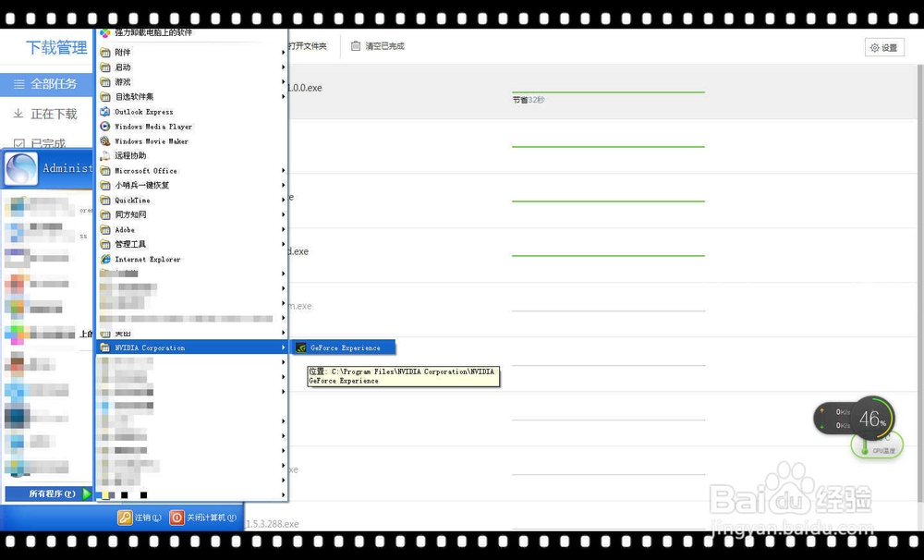
Task: Expand the 同方知网 submenu arrow
Action: coord(284,214)
